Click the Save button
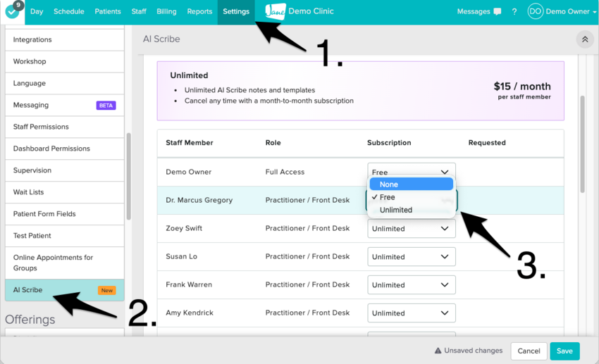 tap(564, 351)
